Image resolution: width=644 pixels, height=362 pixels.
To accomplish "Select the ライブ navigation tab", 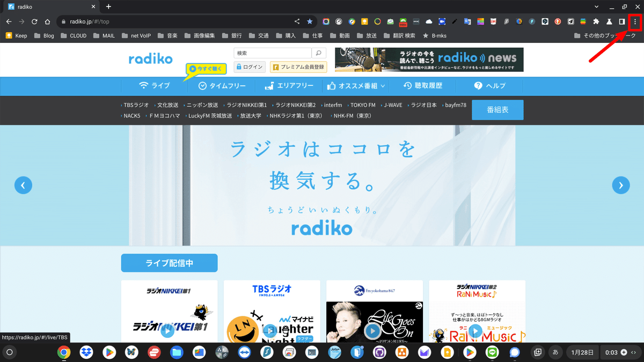I will click(155, 86).
